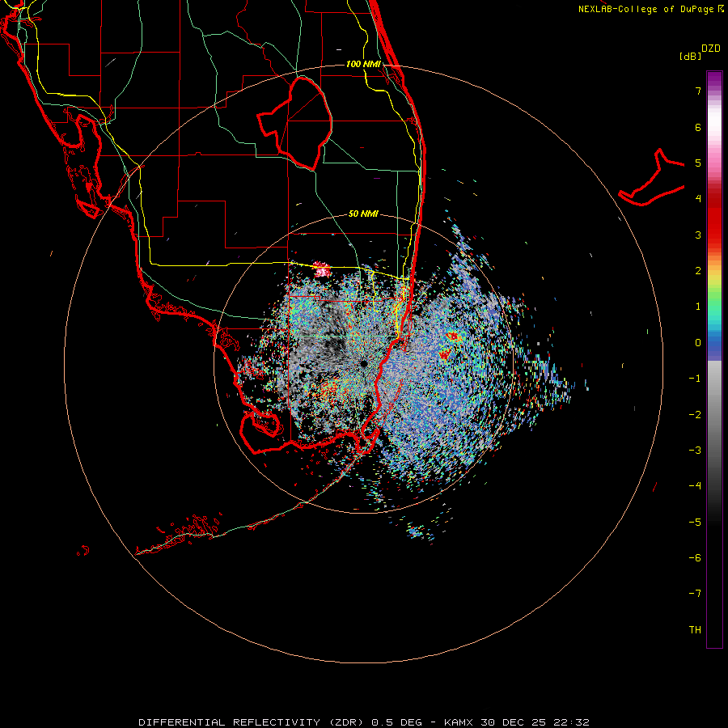Click the TH label on the color scale

tap(695, 630)
